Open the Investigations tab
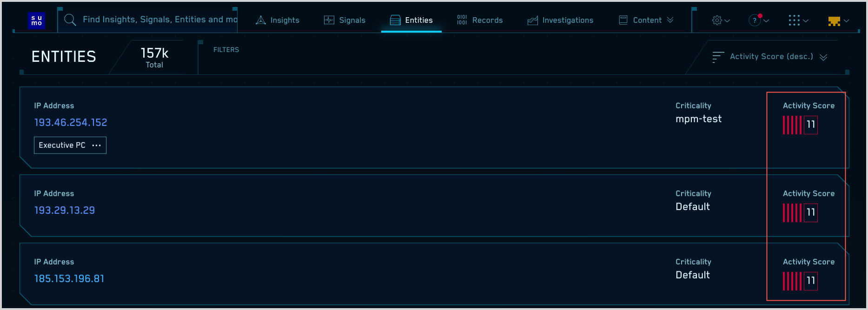The height and width of the screenshot is (310, 868). pos(560,20)
